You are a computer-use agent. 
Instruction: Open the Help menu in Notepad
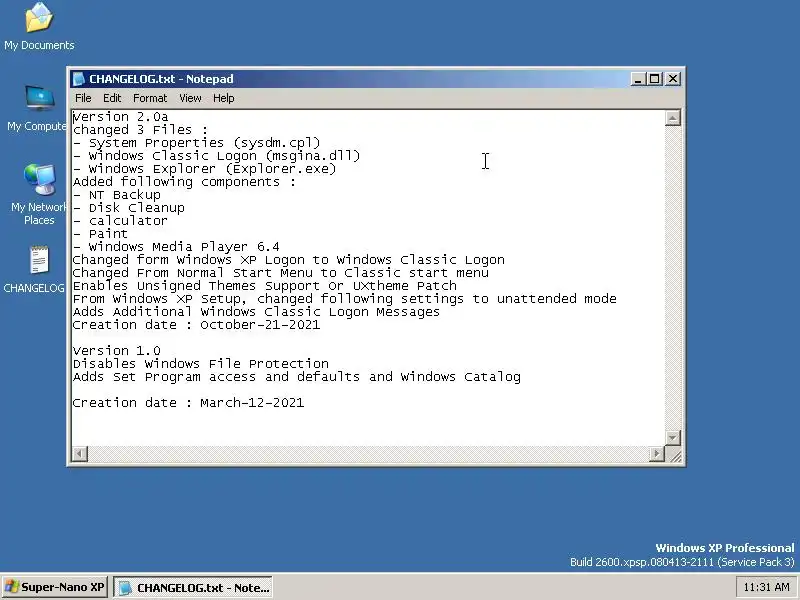click(x=223, y=98)
